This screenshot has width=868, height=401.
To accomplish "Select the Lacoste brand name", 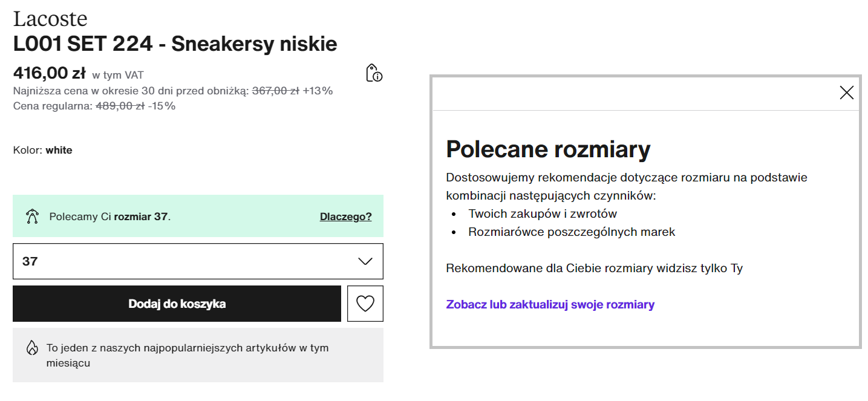I will tap(51, 19).
